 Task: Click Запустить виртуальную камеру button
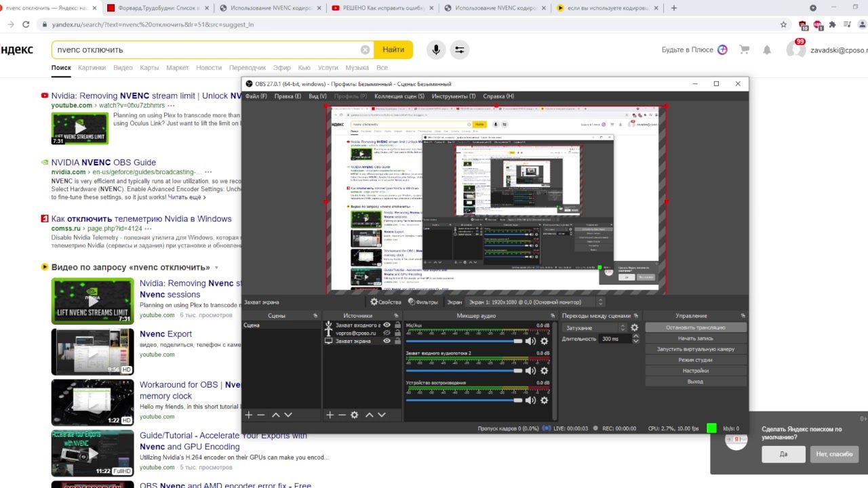point(696,349)
